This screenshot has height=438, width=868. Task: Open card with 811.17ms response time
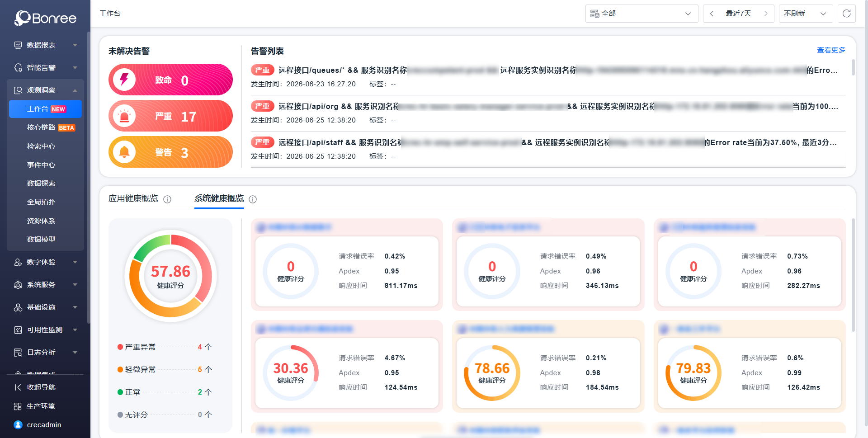pyautogui.click(x=347, y=264)
